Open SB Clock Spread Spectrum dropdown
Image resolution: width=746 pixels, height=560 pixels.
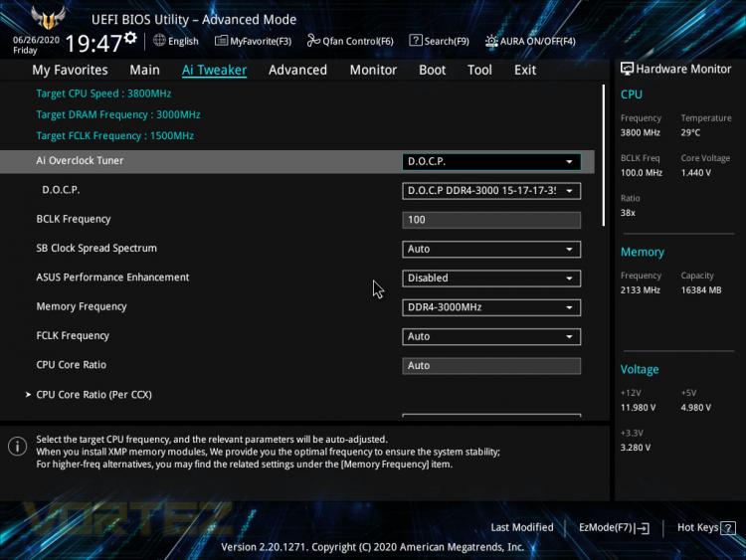491,249
